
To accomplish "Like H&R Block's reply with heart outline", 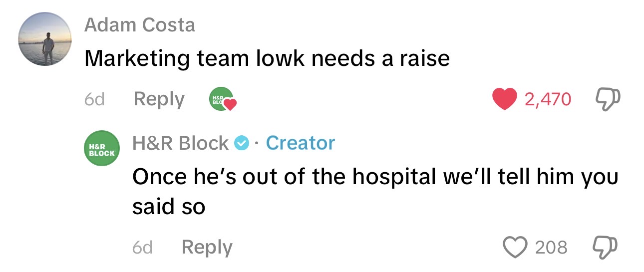I will (516, 247).
